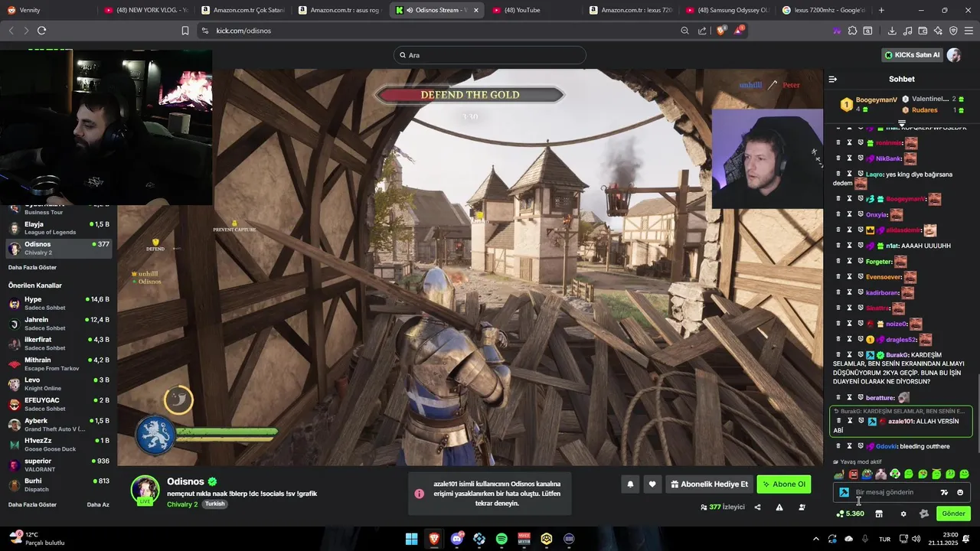The image size is (980, 551).
Task: Open browser extensions puzzle icon
Action: point(852,31)
